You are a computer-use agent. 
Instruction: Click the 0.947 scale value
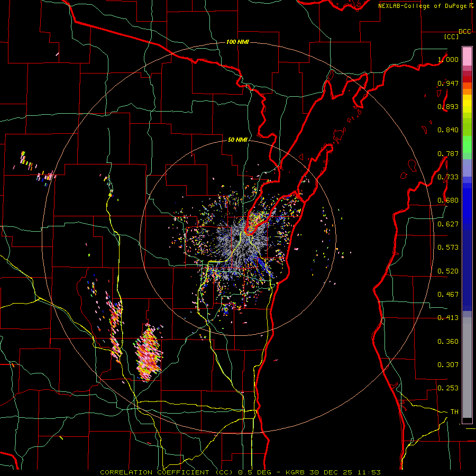click(x=448, y=83)
